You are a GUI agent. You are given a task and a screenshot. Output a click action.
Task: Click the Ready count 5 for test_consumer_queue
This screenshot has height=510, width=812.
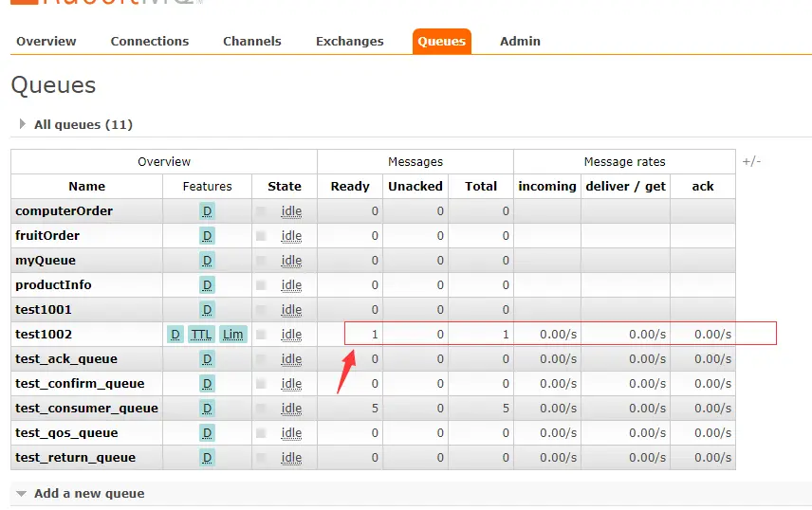coord(375,409)
